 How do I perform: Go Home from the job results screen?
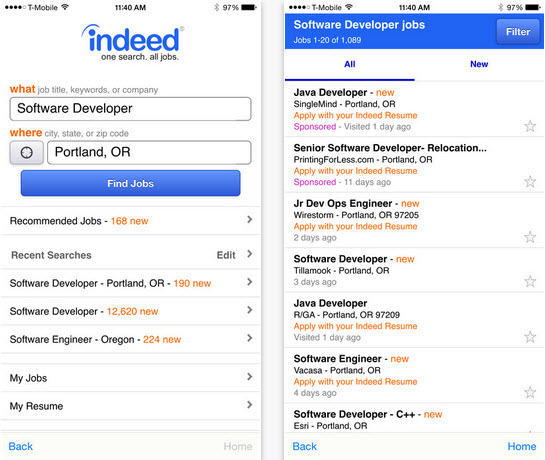pyautogui.click(x=522, y=446)
